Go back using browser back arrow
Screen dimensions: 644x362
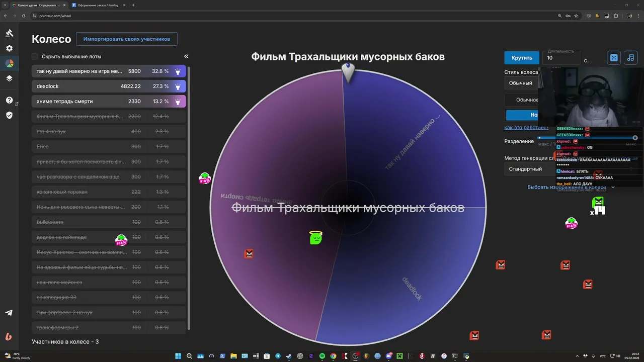pos(6,16)
